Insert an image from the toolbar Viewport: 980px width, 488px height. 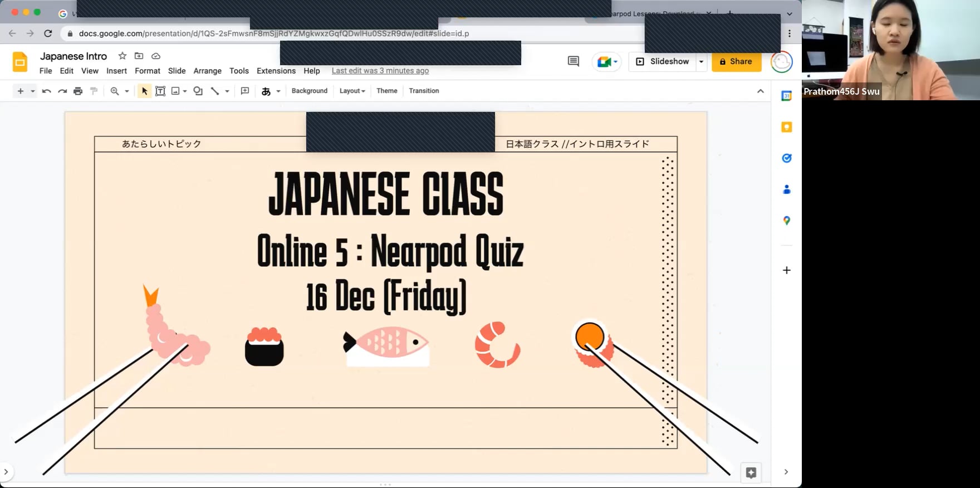(x=175, y=91)
